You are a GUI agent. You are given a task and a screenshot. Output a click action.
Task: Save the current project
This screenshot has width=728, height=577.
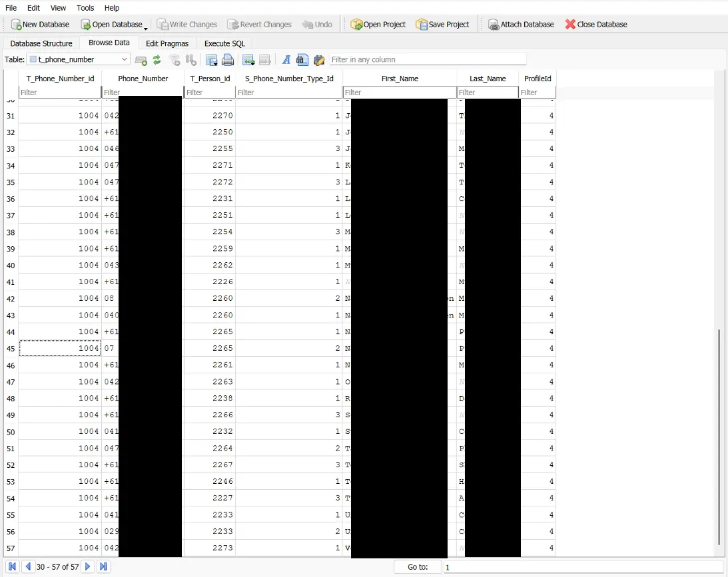[442, 24]
